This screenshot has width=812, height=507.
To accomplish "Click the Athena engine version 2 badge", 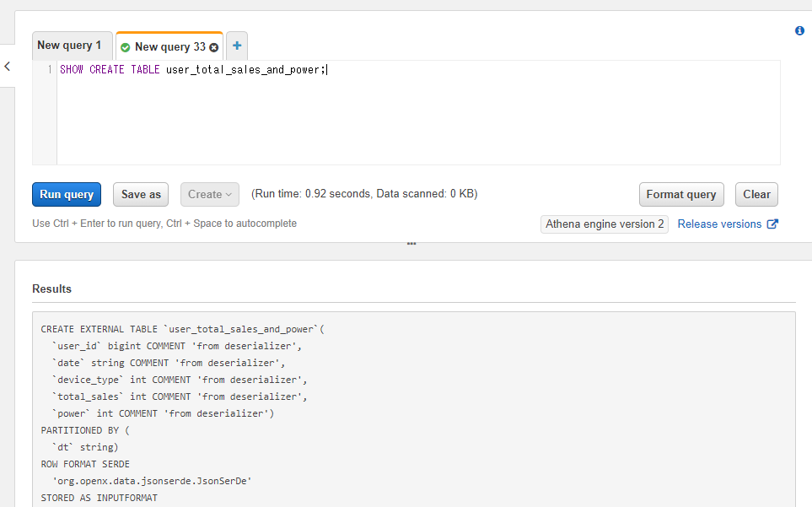I will point(605,224).
